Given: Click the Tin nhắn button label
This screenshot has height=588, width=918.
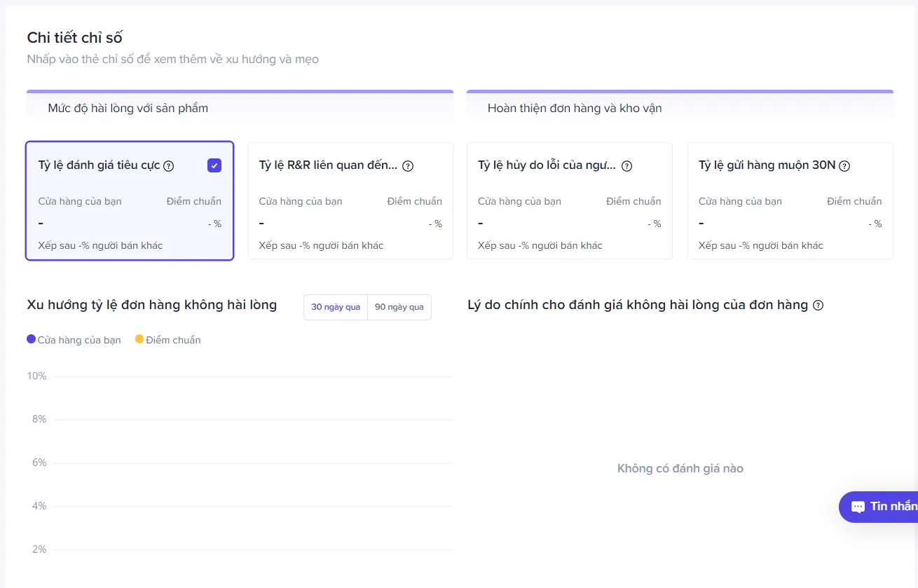Looking at the screenshot, I should (x=893, y=507).
